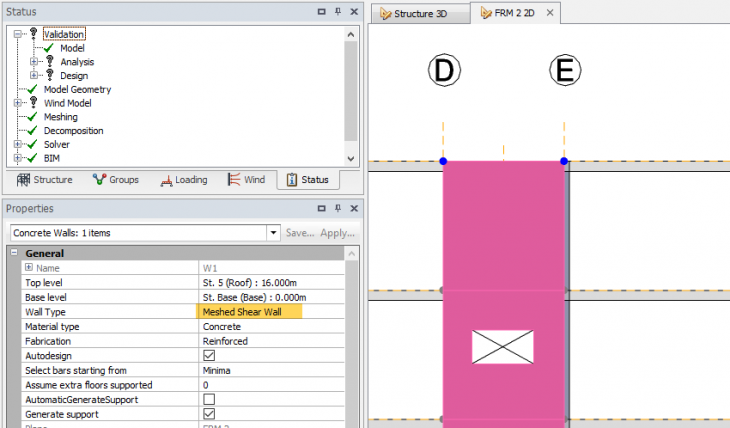Click the blue node at top of grid D
The height and width of the screenshot is (428, 730).
443,161
